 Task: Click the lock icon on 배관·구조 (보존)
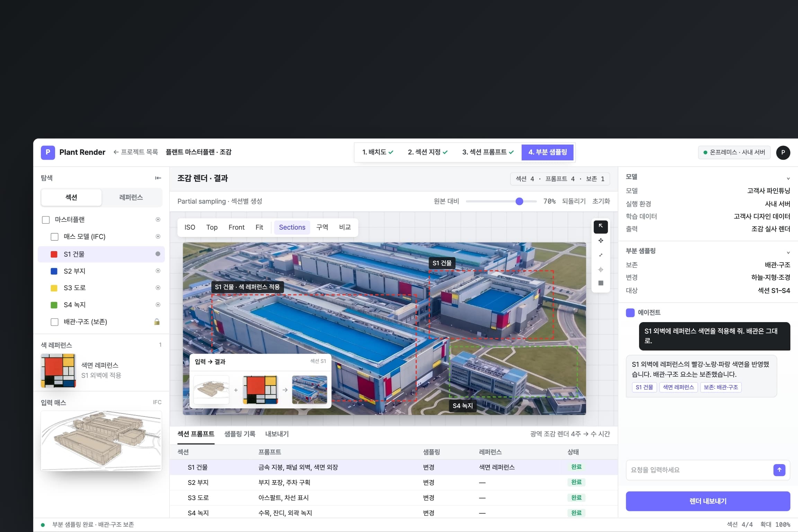pyautogui.click(x=157, y=322)
